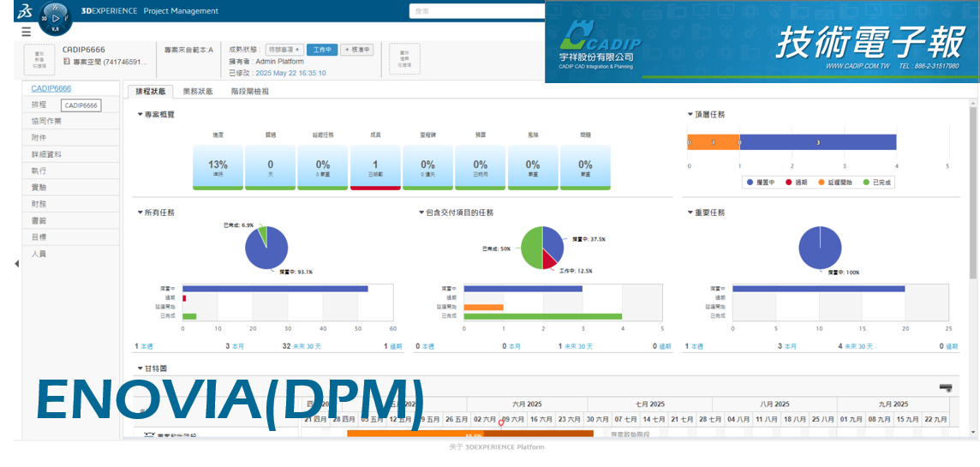This screenshot has height=467, width=980.
Task: Click the blue 擱置中 bar in 頂層任務
Action: 818,142
